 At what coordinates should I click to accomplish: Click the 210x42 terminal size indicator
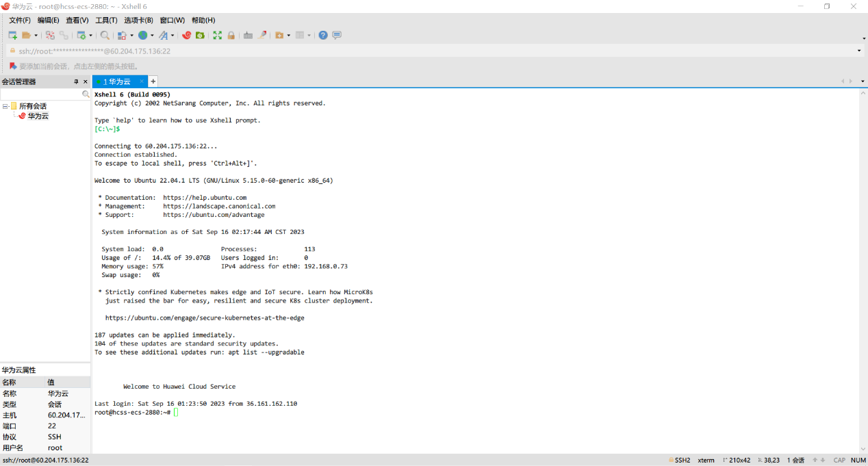coord(736,461)
